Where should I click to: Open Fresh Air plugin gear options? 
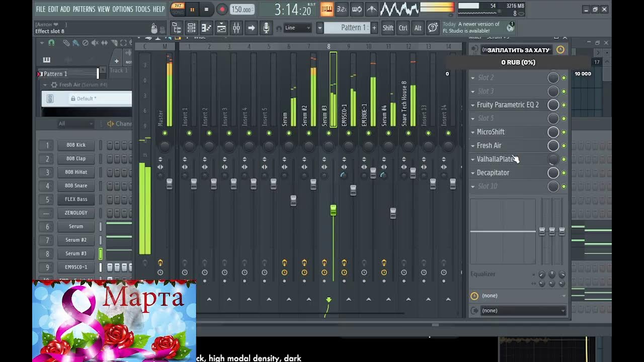point(54,85)
